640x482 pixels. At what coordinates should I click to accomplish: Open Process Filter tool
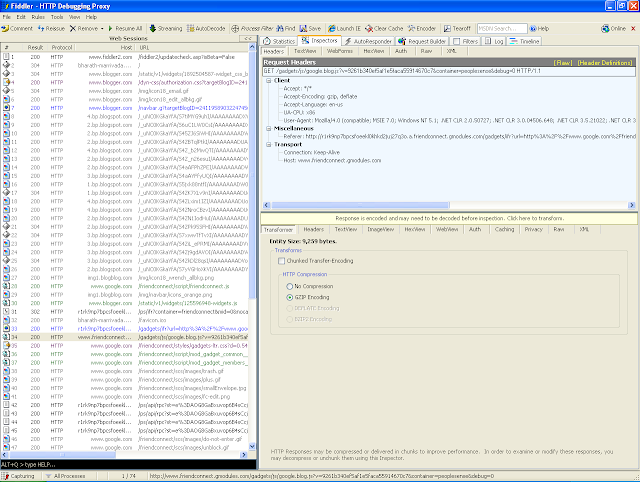pos(252,29)
